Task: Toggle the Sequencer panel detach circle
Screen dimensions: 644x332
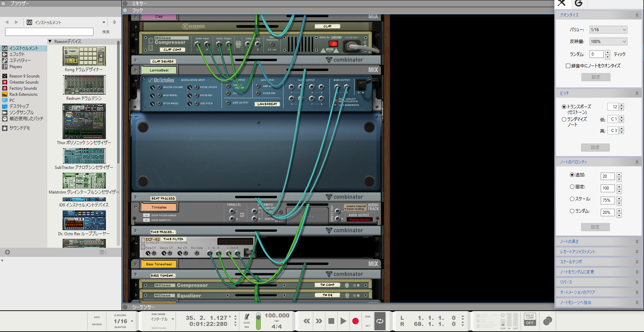Action: coord(125,307)
